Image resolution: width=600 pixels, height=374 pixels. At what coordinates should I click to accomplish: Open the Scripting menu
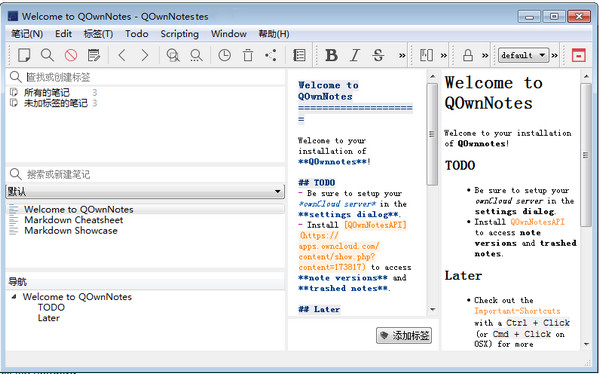pyautogui.click(x=179, y=34)
